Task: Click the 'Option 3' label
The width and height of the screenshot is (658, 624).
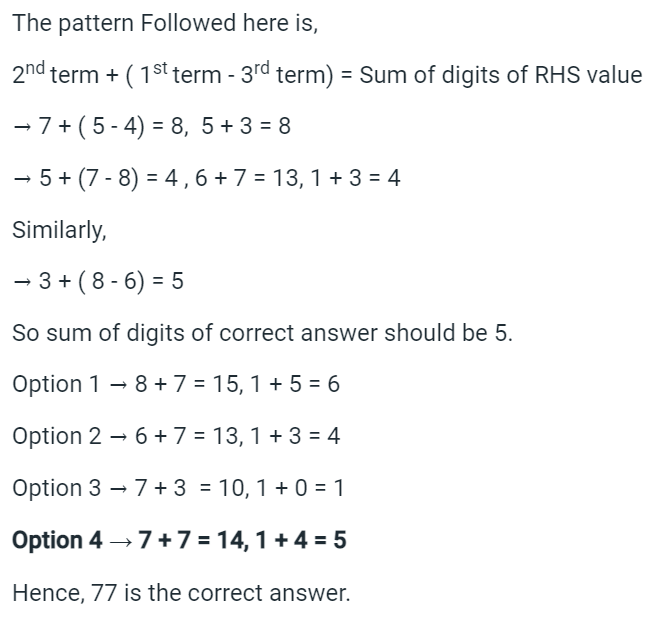Action: pyautogui.click(x=57, y=488)
